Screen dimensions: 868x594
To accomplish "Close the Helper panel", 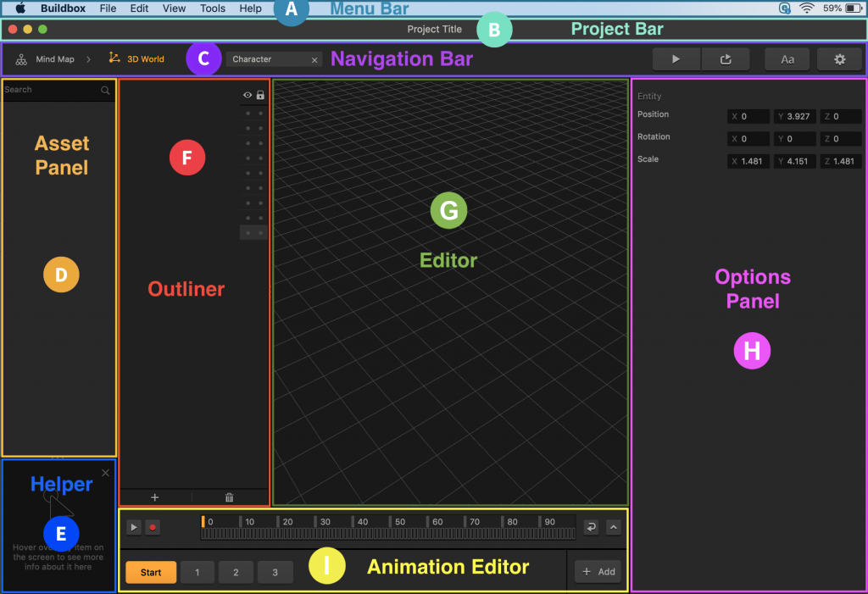I will pyautogui.click(x=105, y=473).
